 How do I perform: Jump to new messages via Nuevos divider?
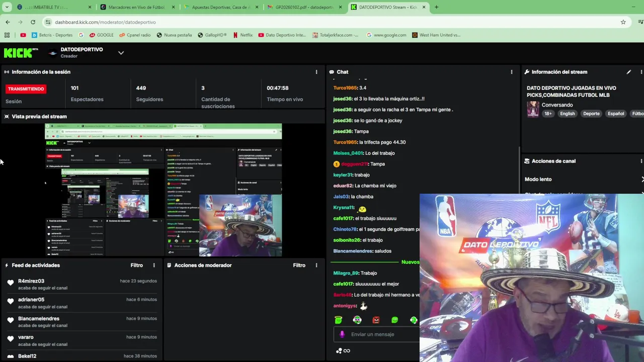pos(410,262)
